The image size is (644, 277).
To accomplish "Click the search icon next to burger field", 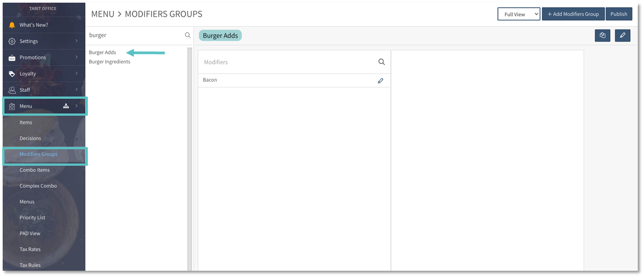I will [x=188, y=35].
